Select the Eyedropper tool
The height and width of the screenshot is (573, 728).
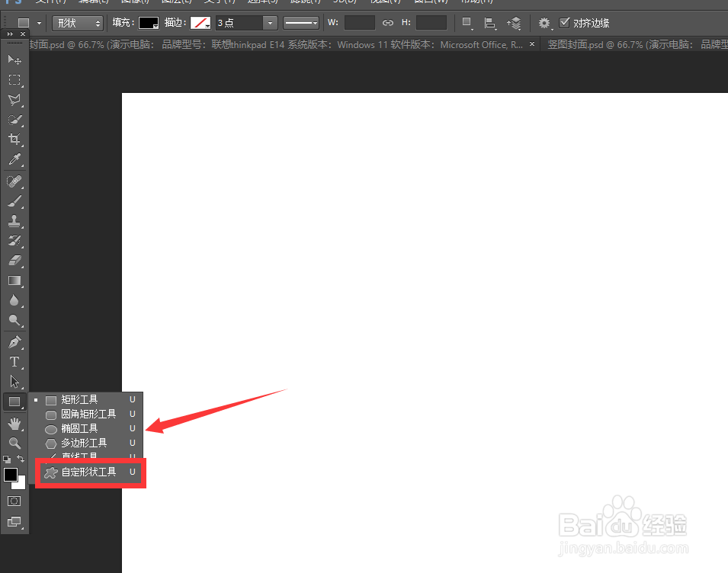[14, 159]
